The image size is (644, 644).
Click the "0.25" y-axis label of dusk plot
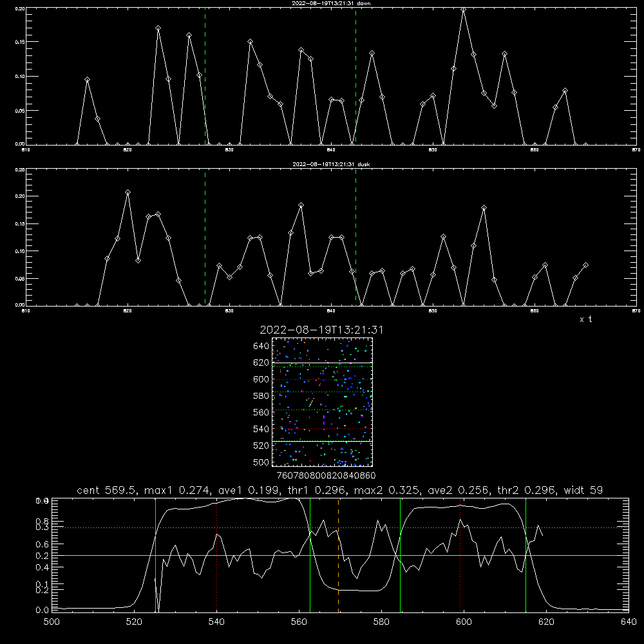(x=20, y=169)
